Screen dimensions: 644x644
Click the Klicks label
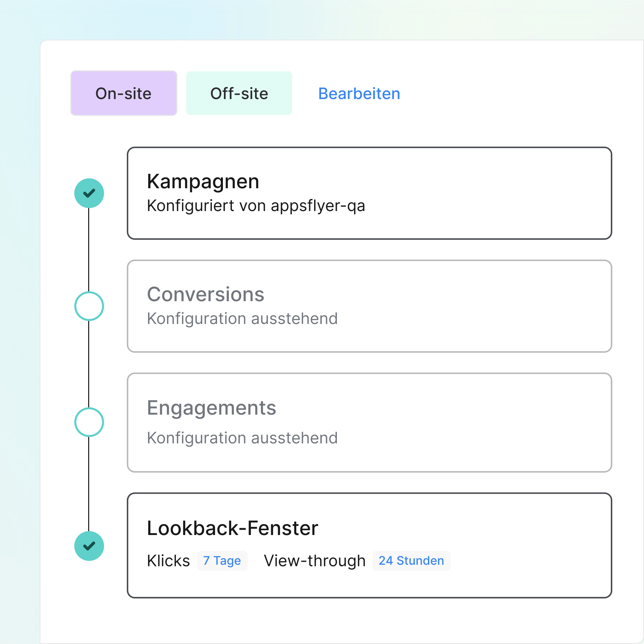(168, 561)
